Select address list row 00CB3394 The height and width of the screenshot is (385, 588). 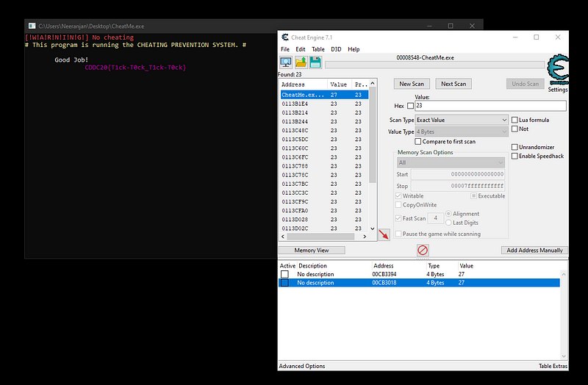(x=419, y=274)
